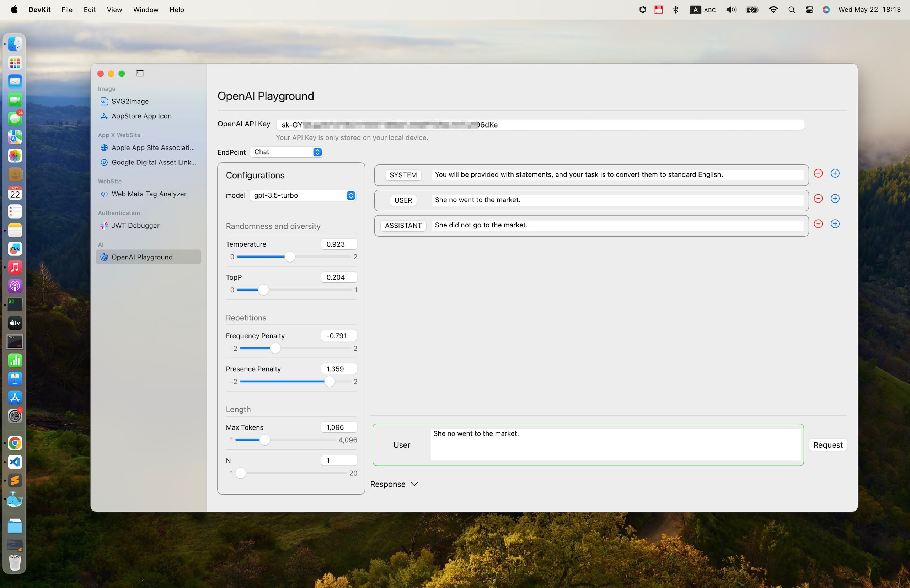Image resolution: width=910 pixels, height=588 pixels.
Task: Click the Temperature value field 0.923
Action: point(339,244)
